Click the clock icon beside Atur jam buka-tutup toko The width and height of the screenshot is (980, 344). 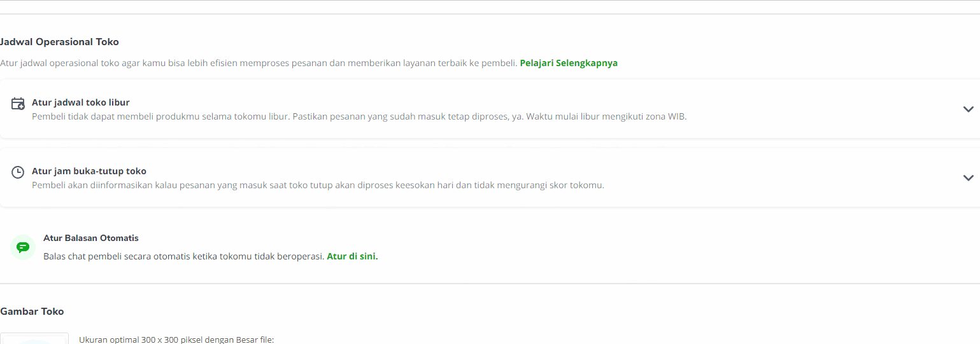pos(18,172)
